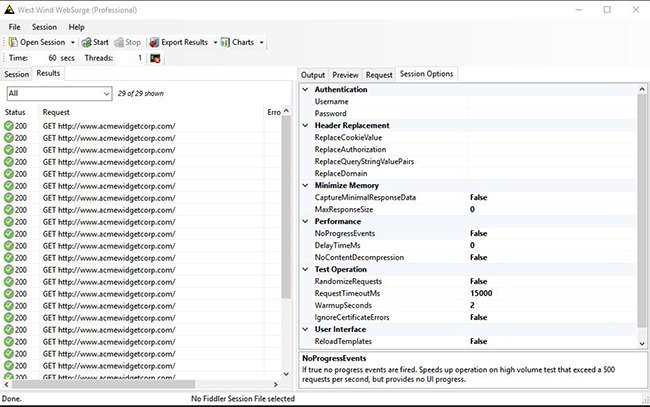The height and width of the screenshot is (407, 650).
Task: Collapse the Header Replacement section
Action: tap(306, 126)
